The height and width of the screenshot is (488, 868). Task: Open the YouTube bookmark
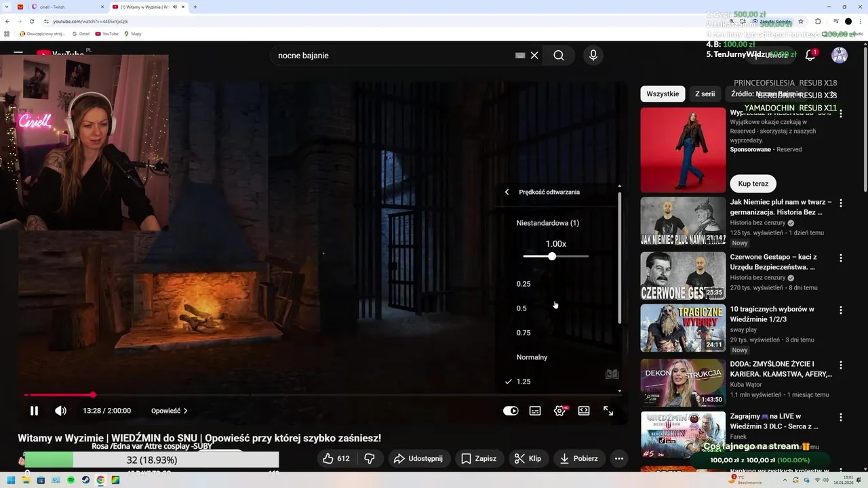[x=107, y=33]
